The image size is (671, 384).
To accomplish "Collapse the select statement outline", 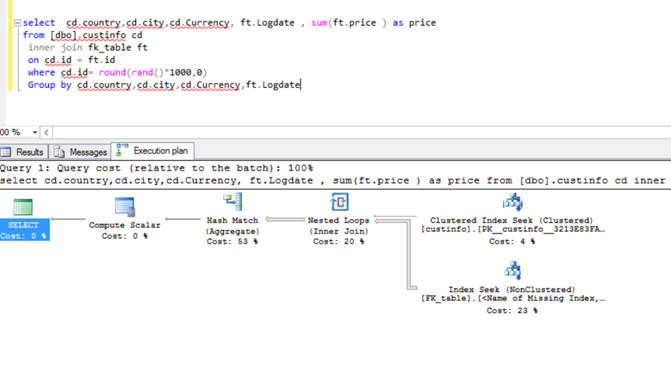I will pyautogui.click(x=18, y=23).
